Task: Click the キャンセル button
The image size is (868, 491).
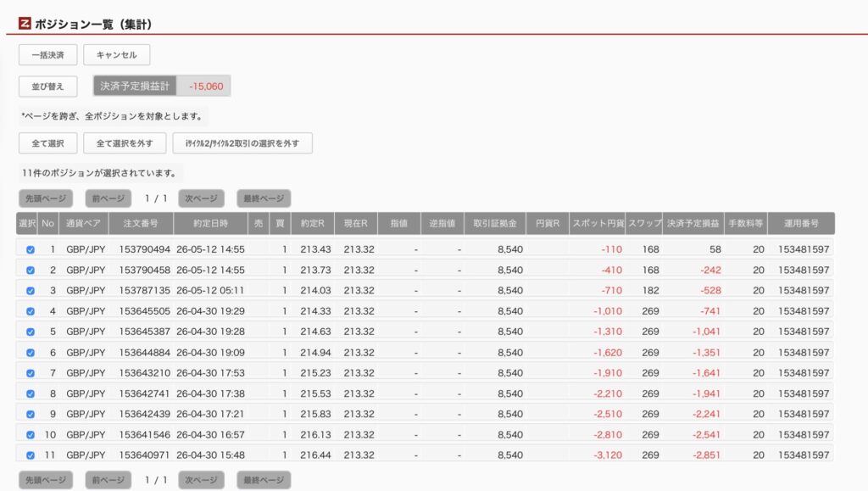Action: (116, 55)
